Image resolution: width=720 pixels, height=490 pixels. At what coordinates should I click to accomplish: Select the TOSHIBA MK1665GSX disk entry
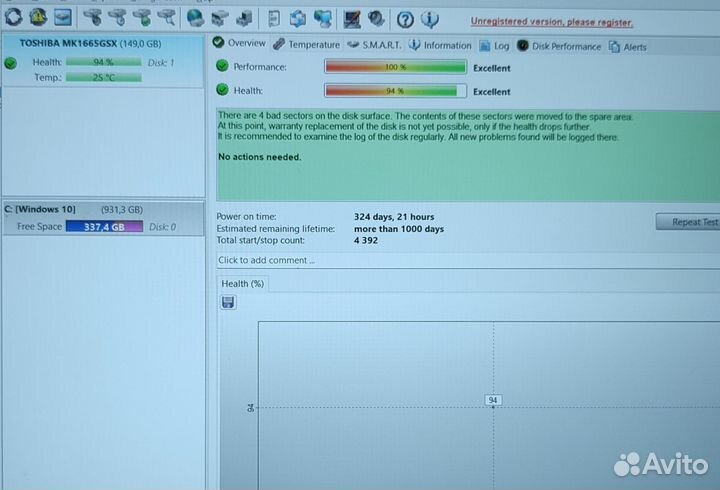point(90,43)
